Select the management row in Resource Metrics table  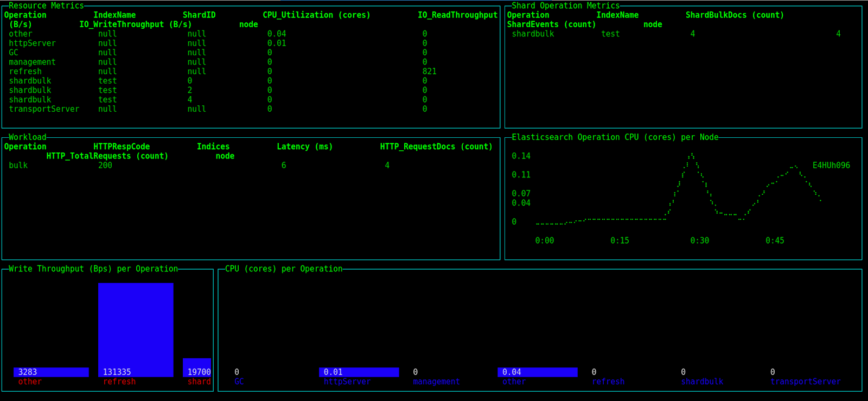[251, 62]
